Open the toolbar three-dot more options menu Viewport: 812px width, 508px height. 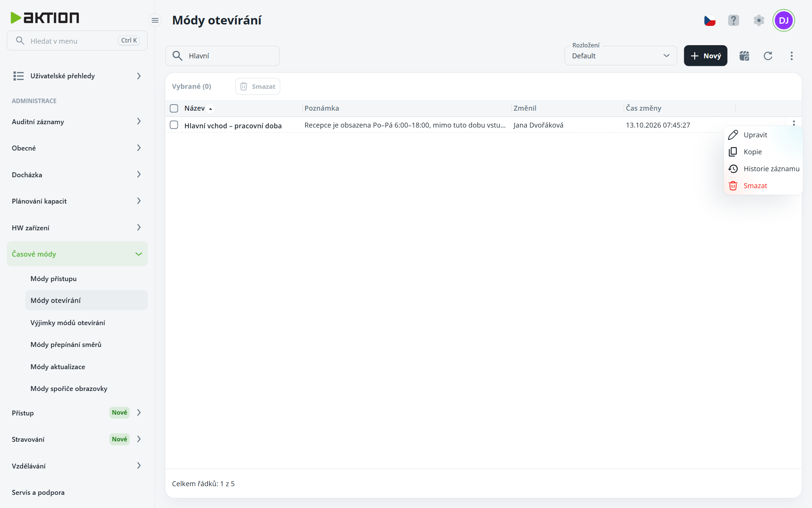tap(792, 56)
